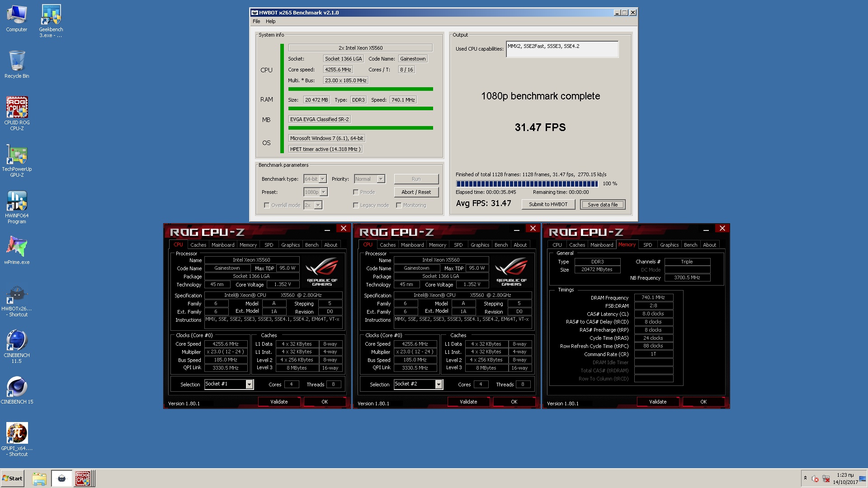Switch to SPD tab in second CPU-Z
The height and width of the screenshot is (488, 868).
(458, 245)
